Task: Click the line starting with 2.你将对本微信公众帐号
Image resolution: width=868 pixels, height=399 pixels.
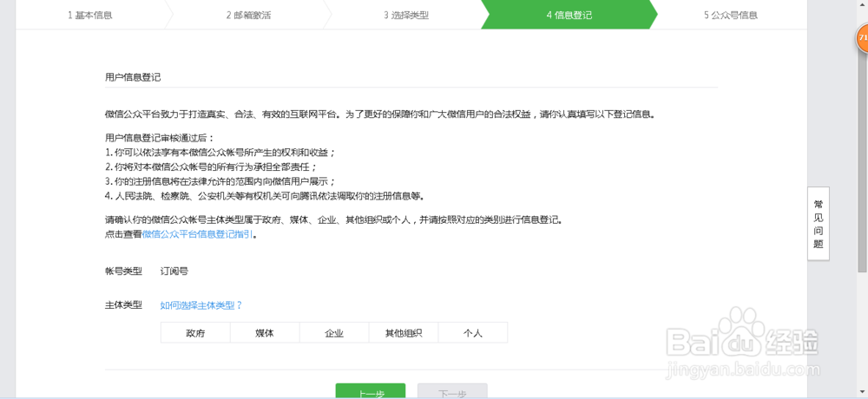Action: pyautogui.click(x=211, y=167)
